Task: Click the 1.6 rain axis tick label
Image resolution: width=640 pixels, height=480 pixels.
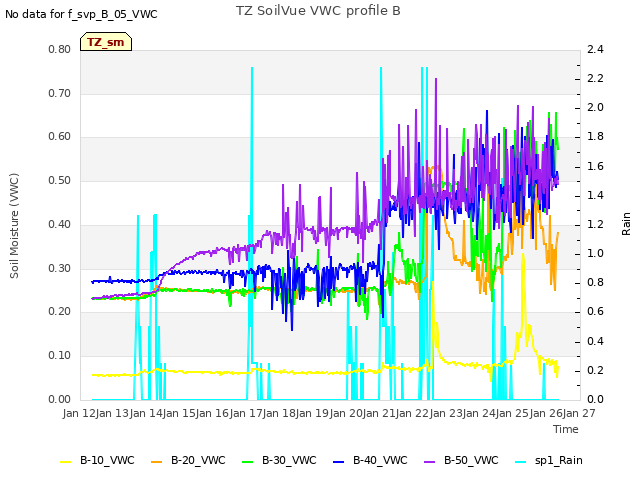Action: point(595,167)
